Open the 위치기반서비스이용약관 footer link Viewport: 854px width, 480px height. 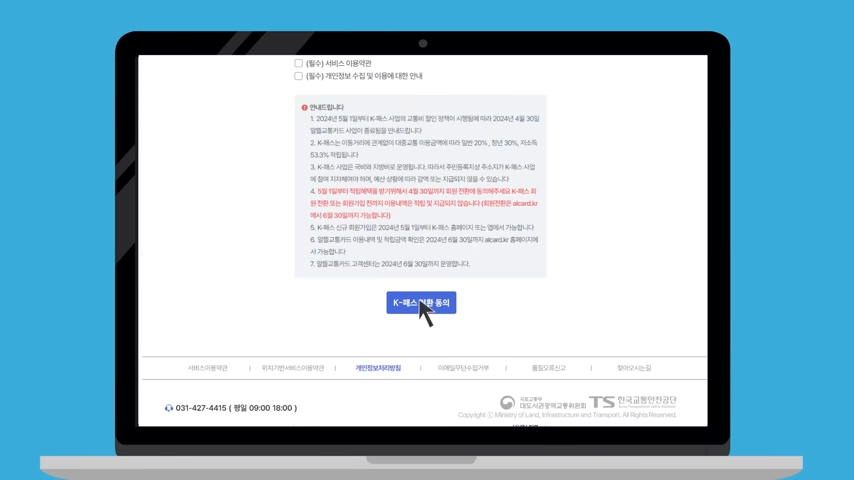[292, 368]
